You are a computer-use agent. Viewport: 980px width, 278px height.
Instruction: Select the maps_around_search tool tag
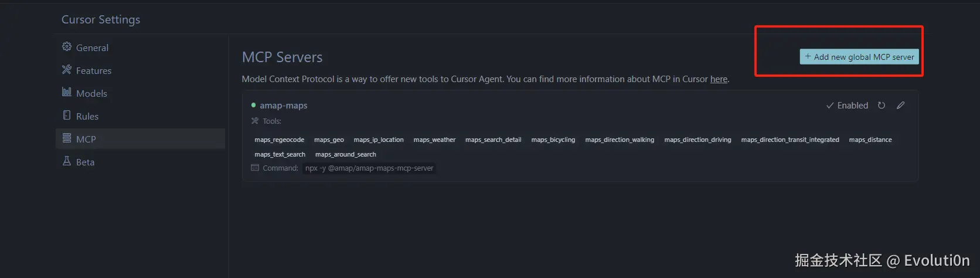point(345,154)
